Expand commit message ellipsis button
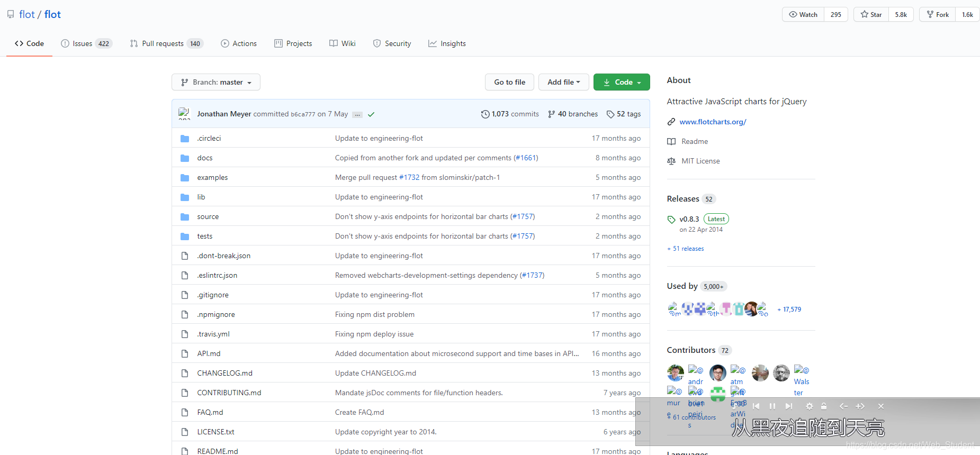Image resolution: width=980 pixels, height=455 pixels. click(357, 114)
